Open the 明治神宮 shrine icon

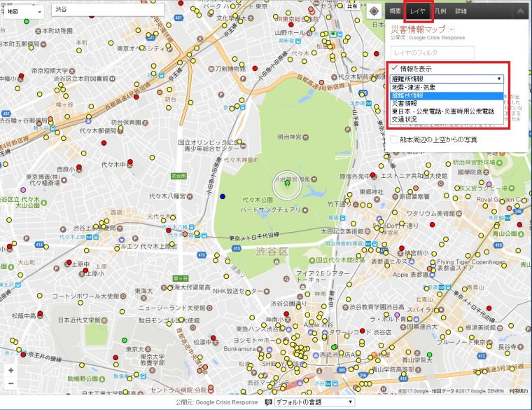[x=305, y=137]
